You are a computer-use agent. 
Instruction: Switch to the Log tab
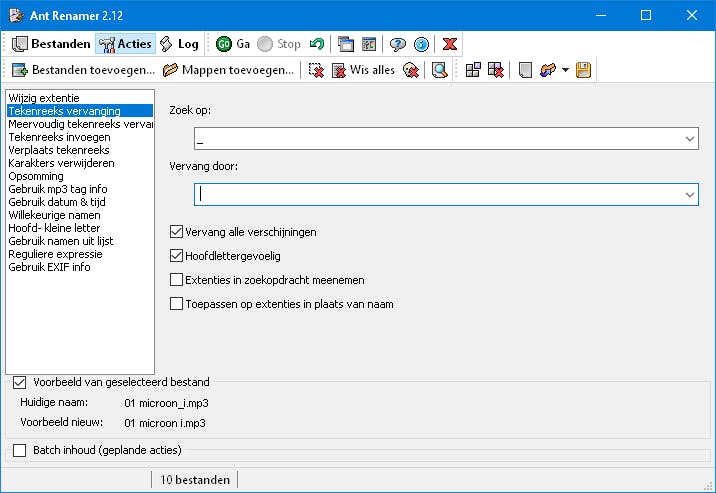pyautogui.click(x=179, y=44)
